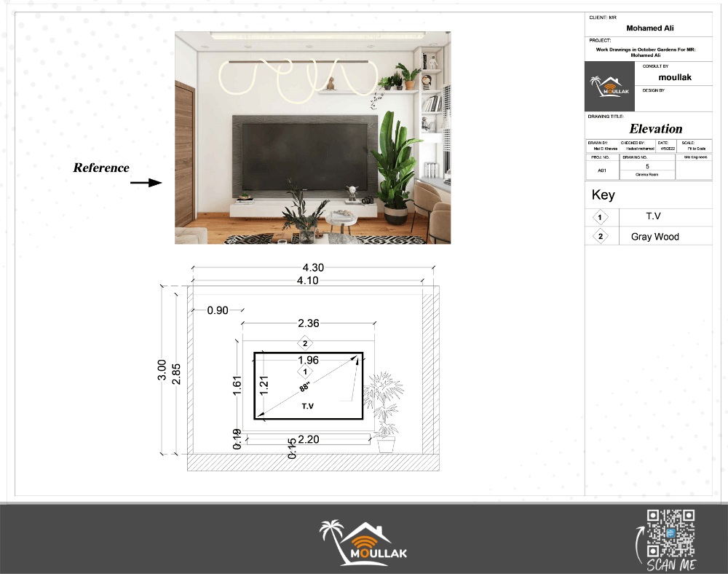This screenshot has width=728, height=574.
Task: Select the "Gray Wood" key entry
Action: coord(654,237)
